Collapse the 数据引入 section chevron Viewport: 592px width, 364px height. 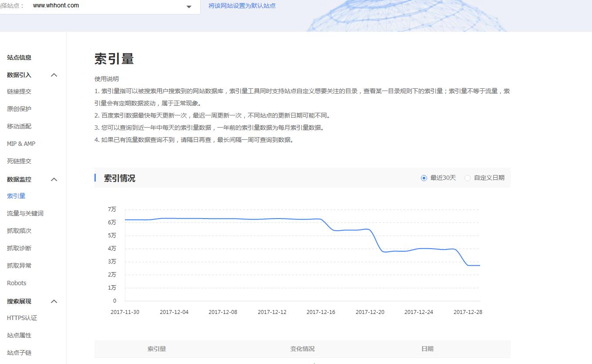tap(54, 75)
